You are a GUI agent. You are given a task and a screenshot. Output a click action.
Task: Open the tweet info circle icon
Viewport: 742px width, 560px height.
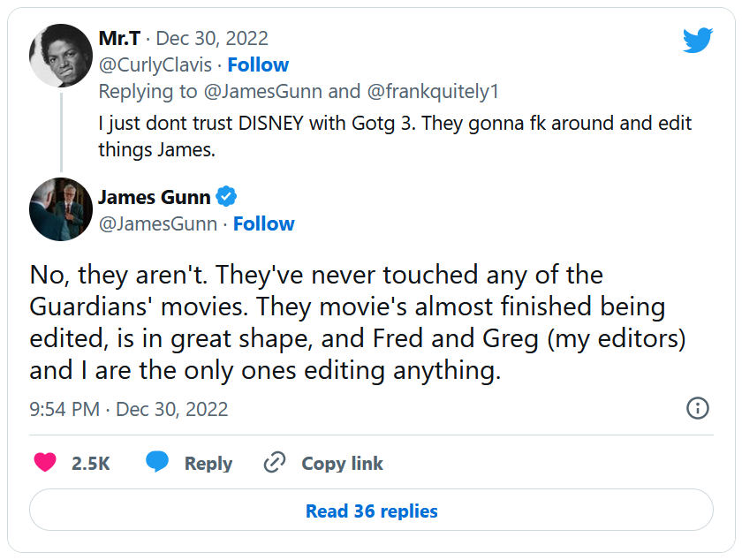[x=697, y=408]
